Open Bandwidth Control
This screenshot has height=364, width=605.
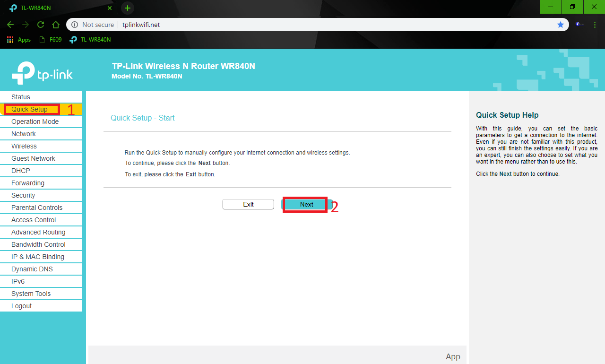pos(41,244)
